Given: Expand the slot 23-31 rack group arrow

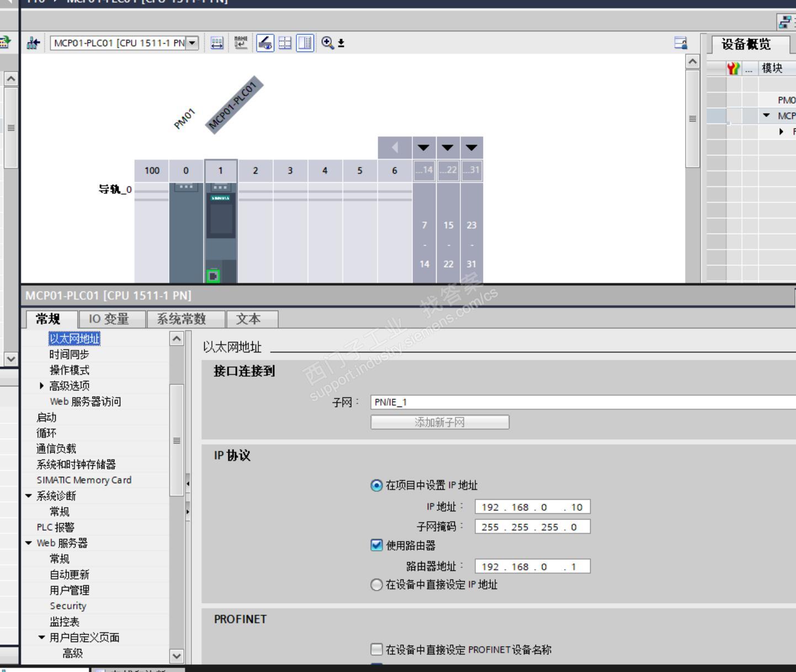Looking at the screenshot, I should 471,148.
